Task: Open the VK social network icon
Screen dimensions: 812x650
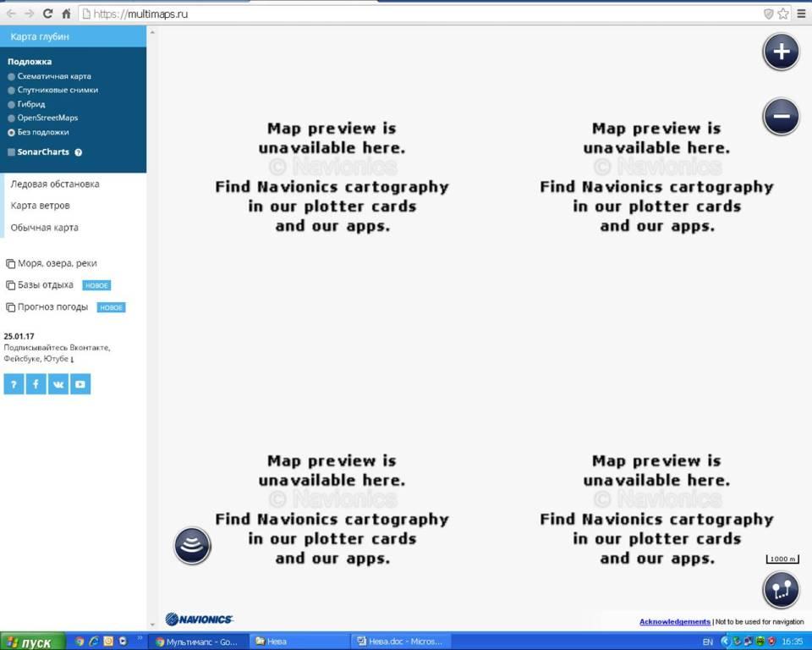Action: (x=58, y=384)
